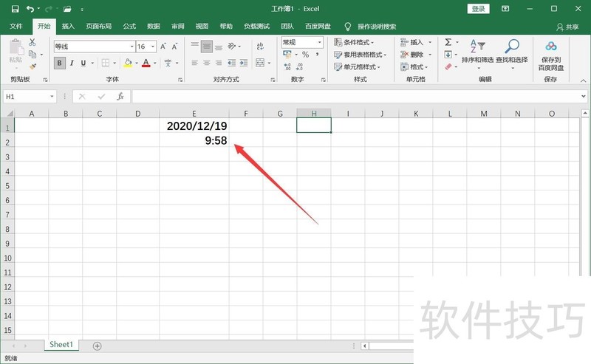Open file from quick access toolbar
This screenshot has width=591, height=364.
coord(67,9)
